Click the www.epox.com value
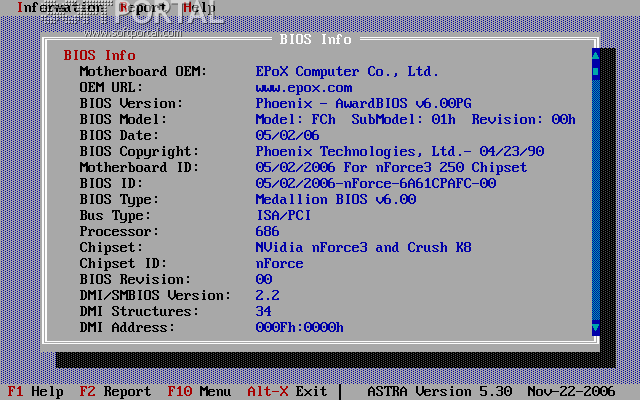This screenshot has width=640, height=400. point(304,87)
